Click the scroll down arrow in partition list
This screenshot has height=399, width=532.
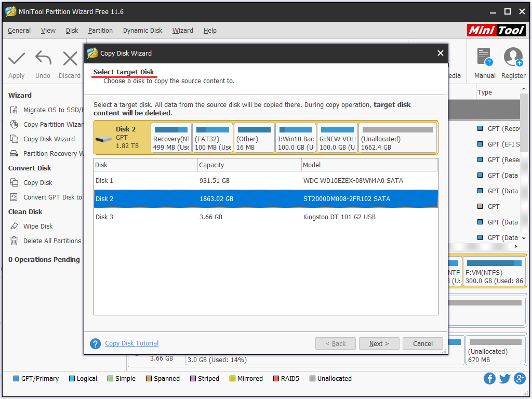point(524,238)
